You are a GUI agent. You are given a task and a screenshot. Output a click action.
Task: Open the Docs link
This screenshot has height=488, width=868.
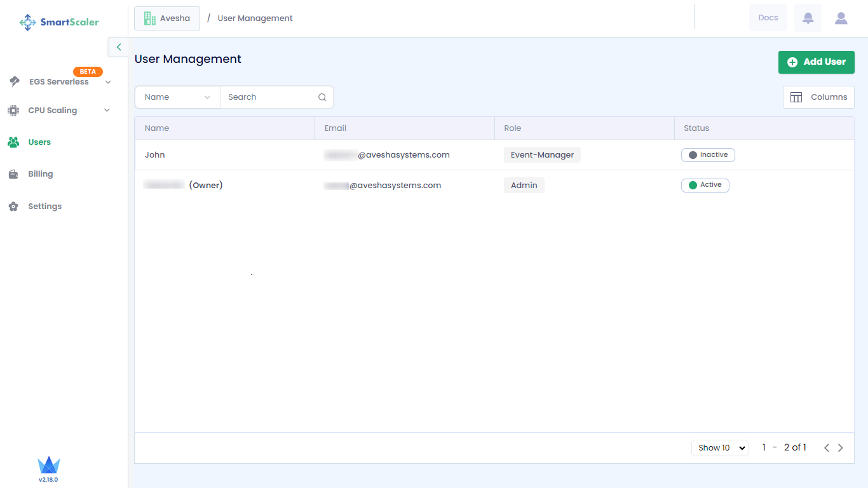[768, 18]
